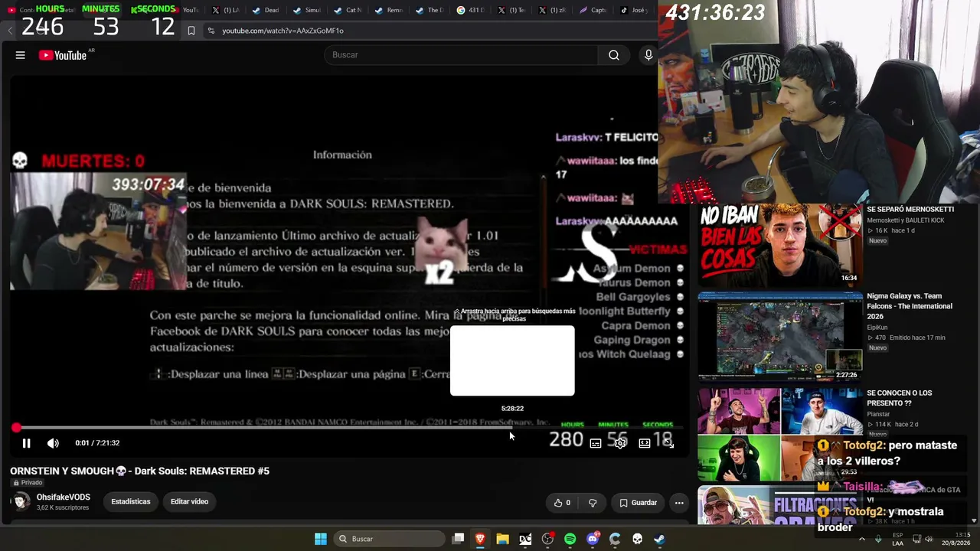Pause the YouTube video
980x551 pixels.
point(26,443)
